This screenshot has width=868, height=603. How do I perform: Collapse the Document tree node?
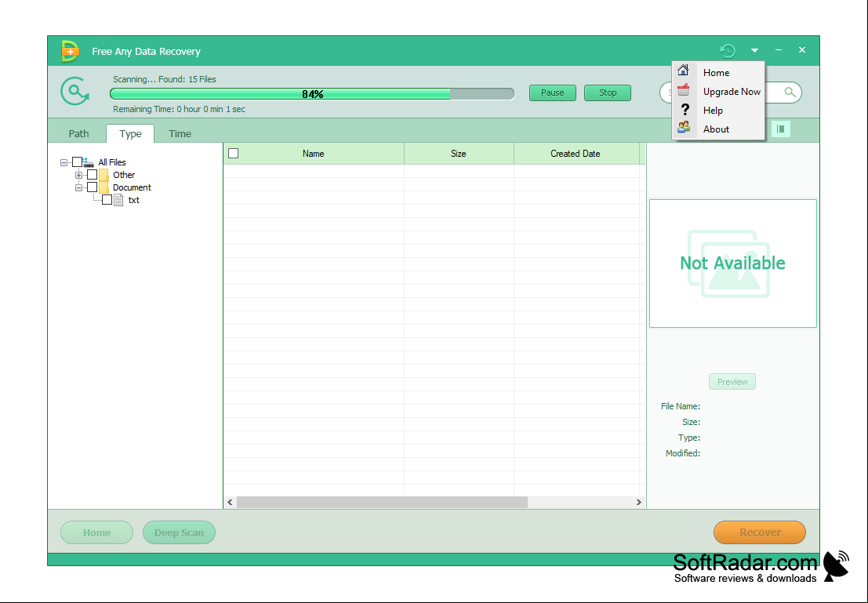[78, 188]
